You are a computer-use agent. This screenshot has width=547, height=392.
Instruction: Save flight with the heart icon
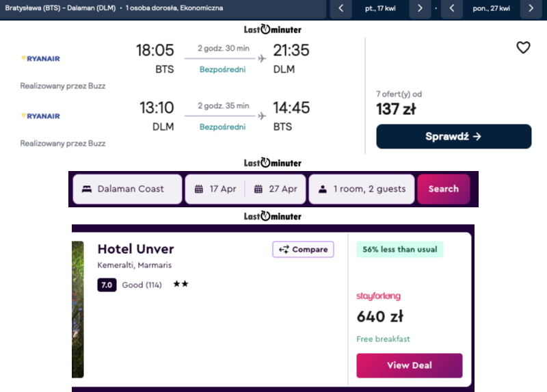(523, 47)
